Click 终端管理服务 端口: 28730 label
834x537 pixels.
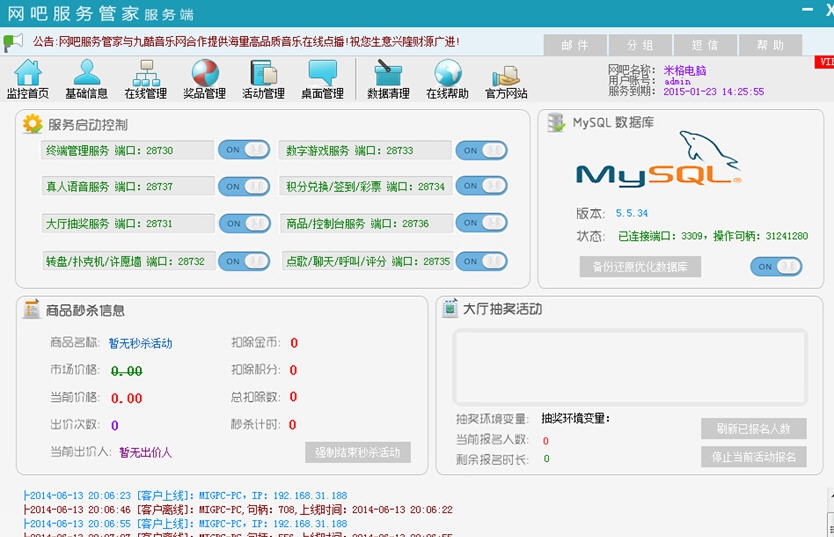110,150
